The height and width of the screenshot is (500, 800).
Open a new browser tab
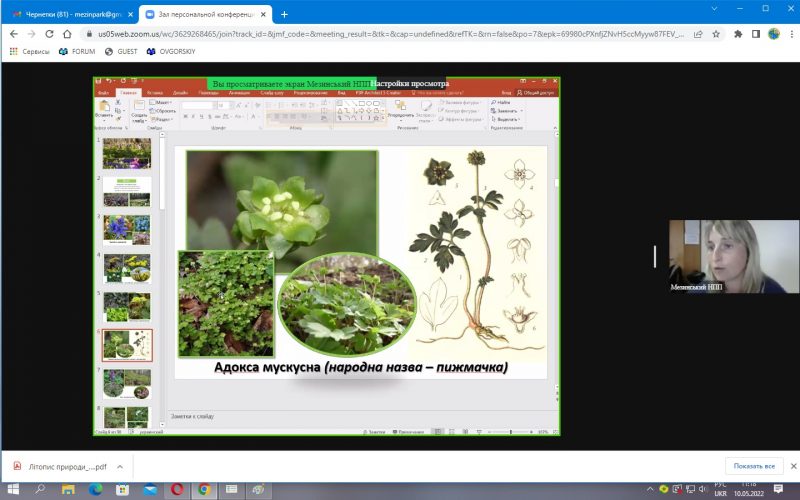[x=284, y=14]
